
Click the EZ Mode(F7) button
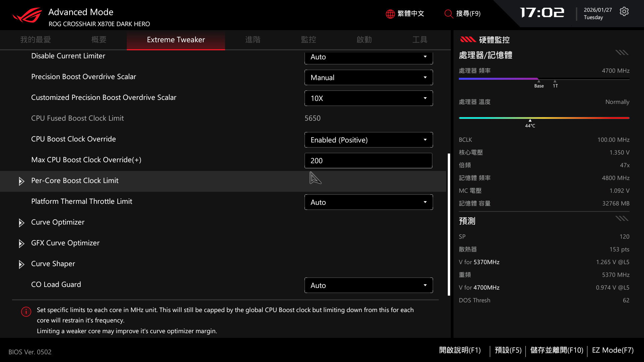click(x=612, y=350)
